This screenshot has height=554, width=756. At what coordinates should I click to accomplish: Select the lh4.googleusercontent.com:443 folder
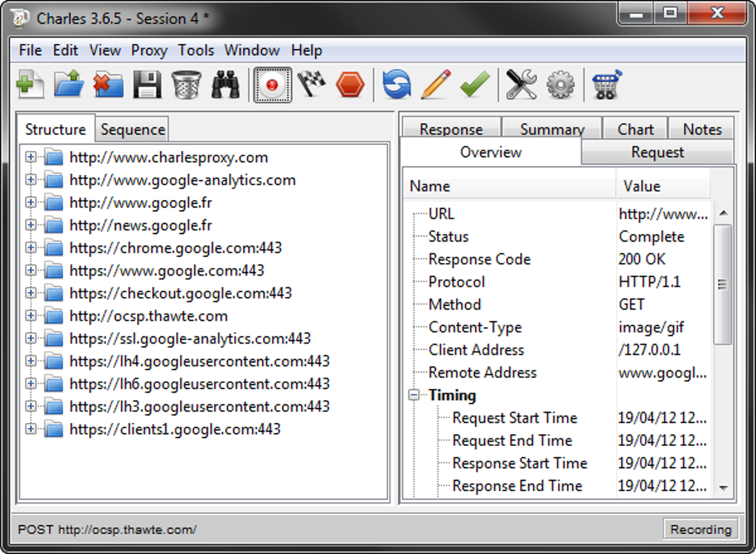tap(187, 361)
